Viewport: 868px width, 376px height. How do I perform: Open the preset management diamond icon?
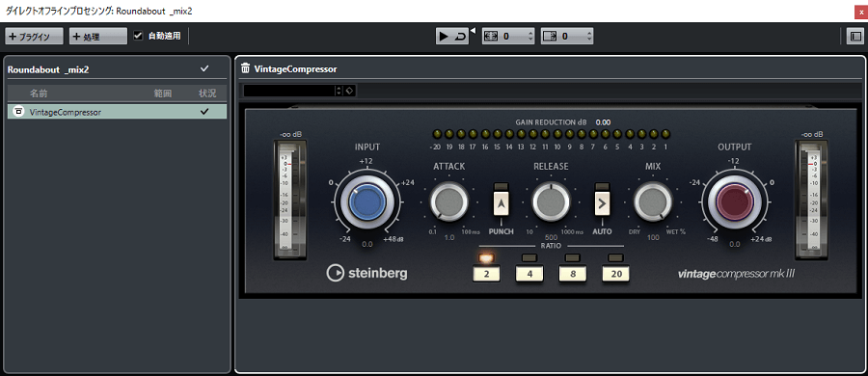pos(350,91)
